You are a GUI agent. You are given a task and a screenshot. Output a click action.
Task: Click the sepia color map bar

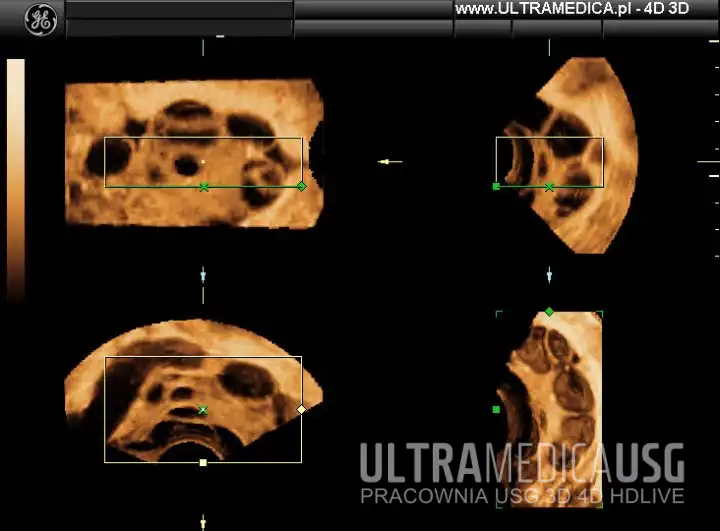(x=16, y=180)
